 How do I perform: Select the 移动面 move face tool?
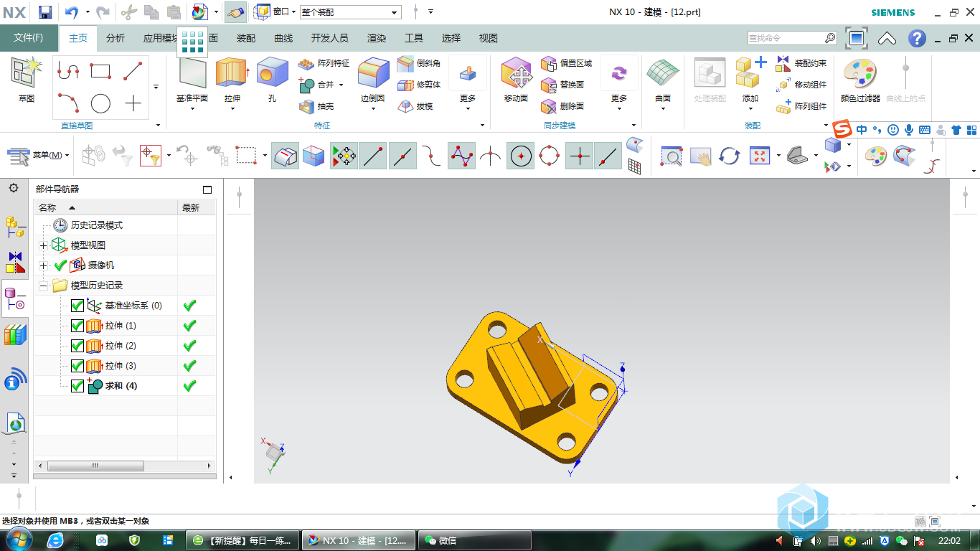(517, 80)
